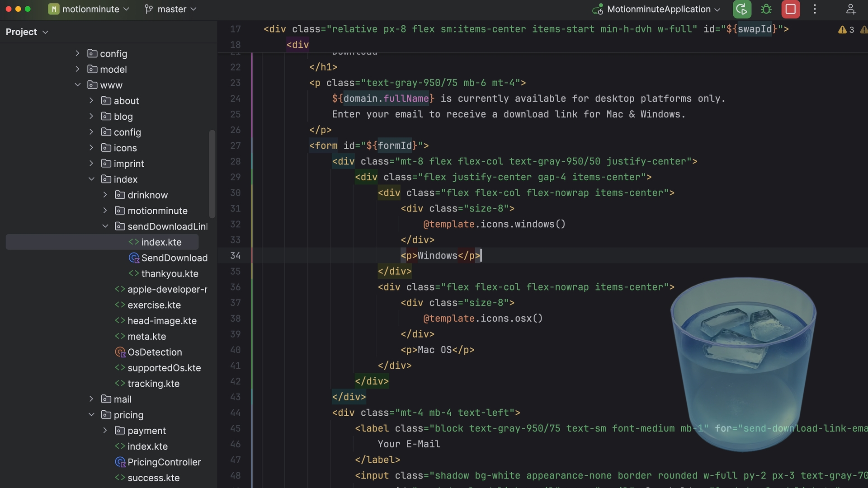
Task: Collapse the pricing folder
Action: (91, 414)
